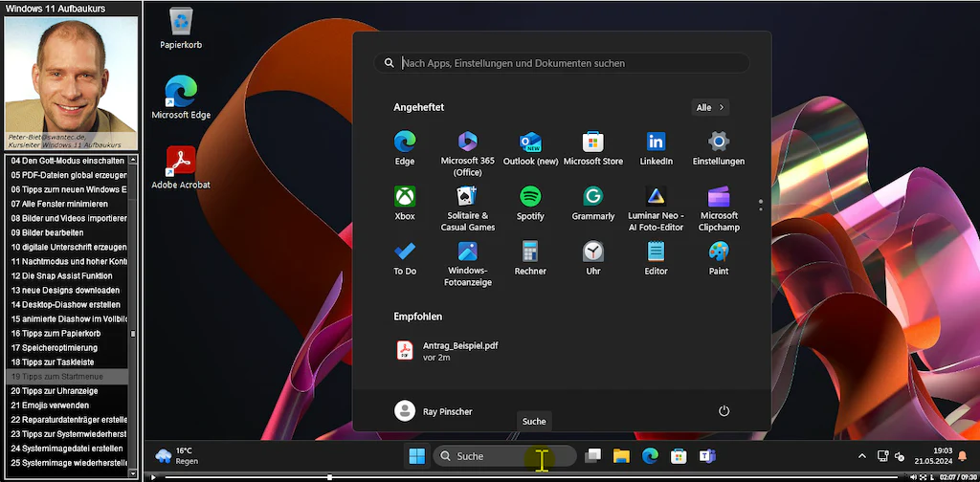This screenshot has height=482, width=980.
Task: Open the weather widget showing 16°C
Action: coord(177,456)
